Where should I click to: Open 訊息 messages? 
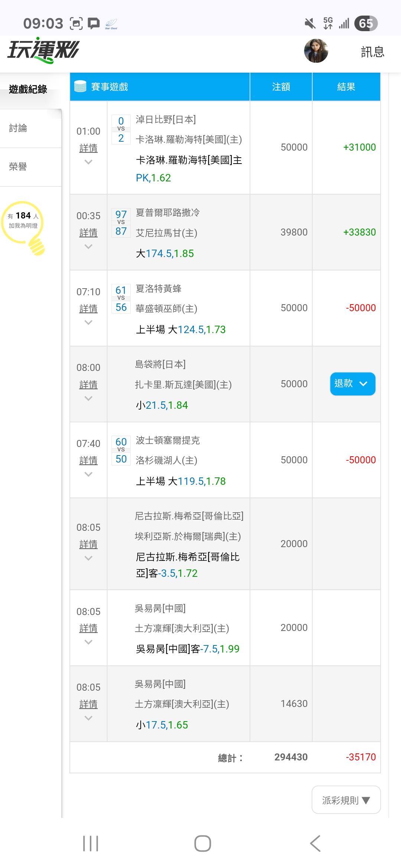372,52
